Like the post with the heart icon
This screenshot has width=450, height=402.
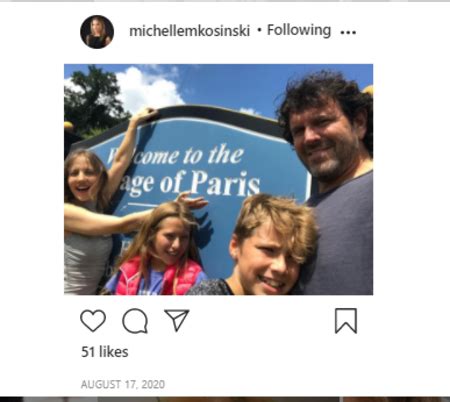[93, 321]
